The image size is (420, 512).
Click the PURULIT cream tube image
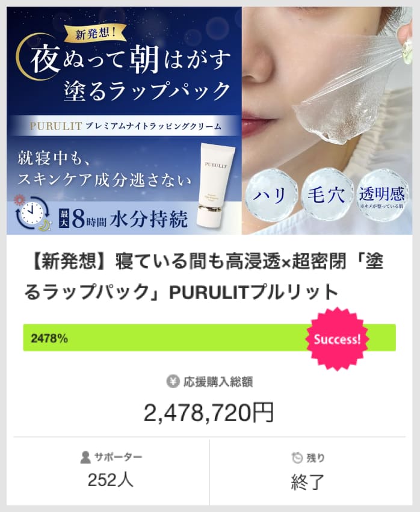(215, 185)
